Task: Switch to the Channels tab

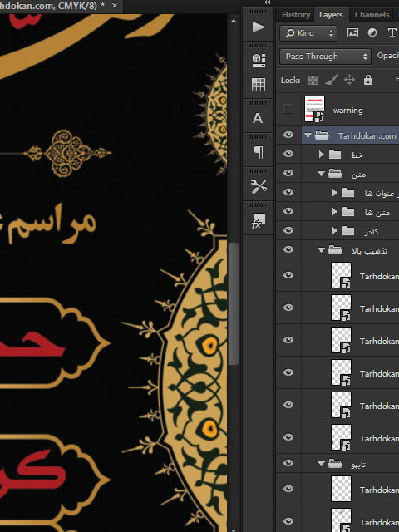Action: tap(372, 15)
